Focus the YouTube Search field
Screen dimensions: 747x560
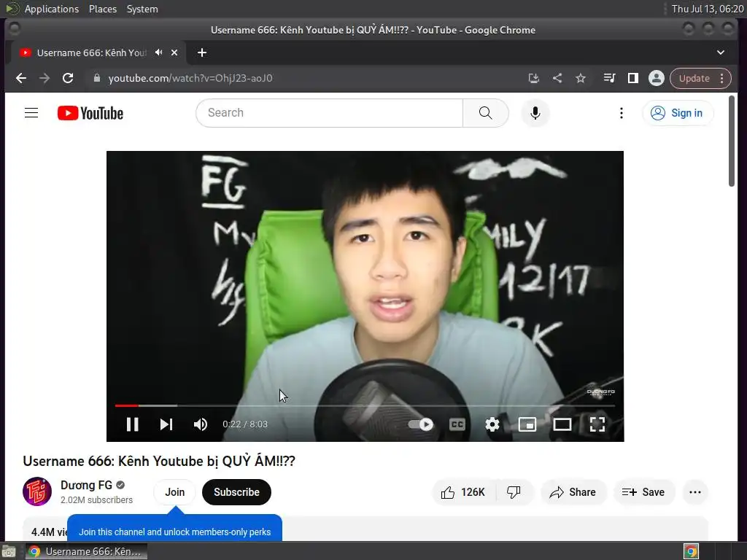pos(329,113)
